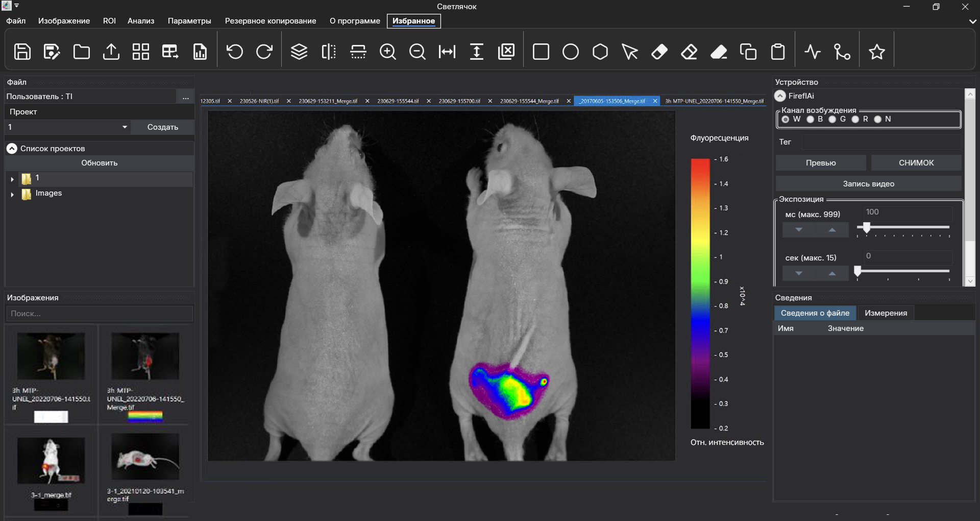Click the Save floppy disk icon
The height and width of the screenshot is (521, 980).
22,52
